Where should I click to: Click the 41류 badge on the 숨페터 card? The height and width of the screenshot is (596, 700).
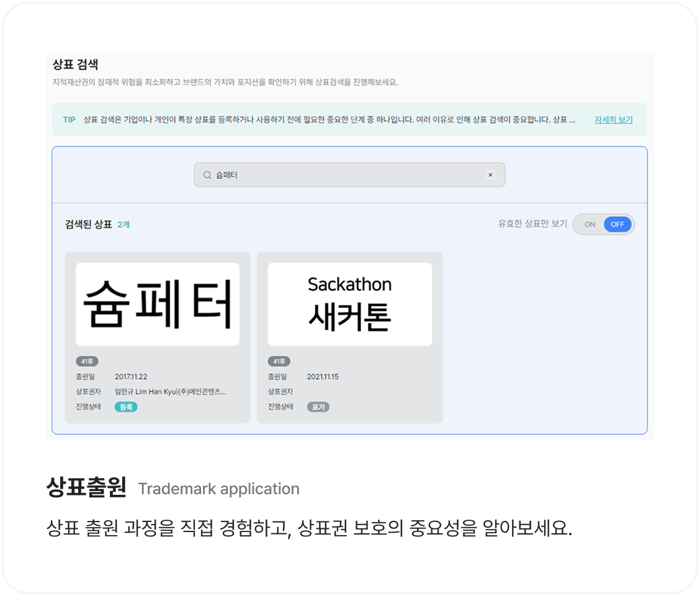(87, 361)
